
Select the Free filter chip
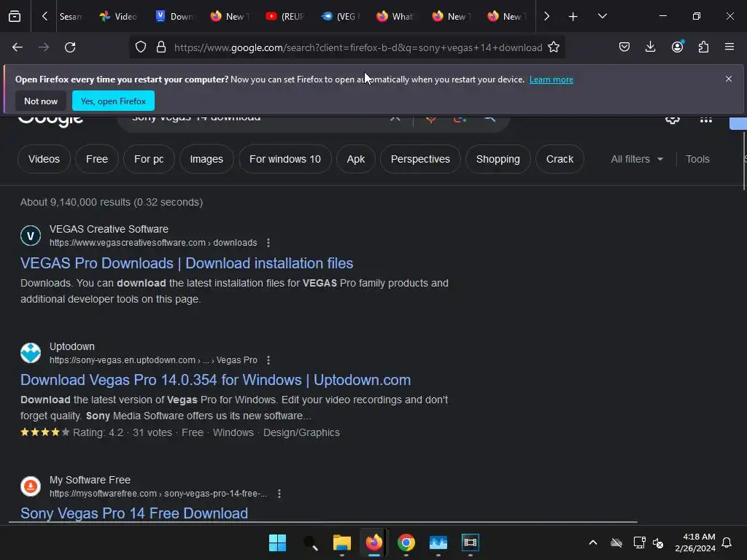[97, 159]
